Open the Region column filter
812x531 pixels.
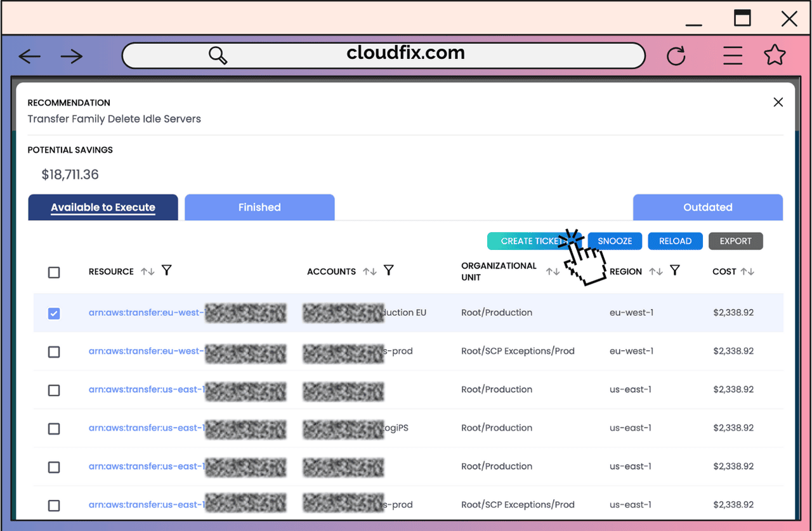(x=675, y=271)
